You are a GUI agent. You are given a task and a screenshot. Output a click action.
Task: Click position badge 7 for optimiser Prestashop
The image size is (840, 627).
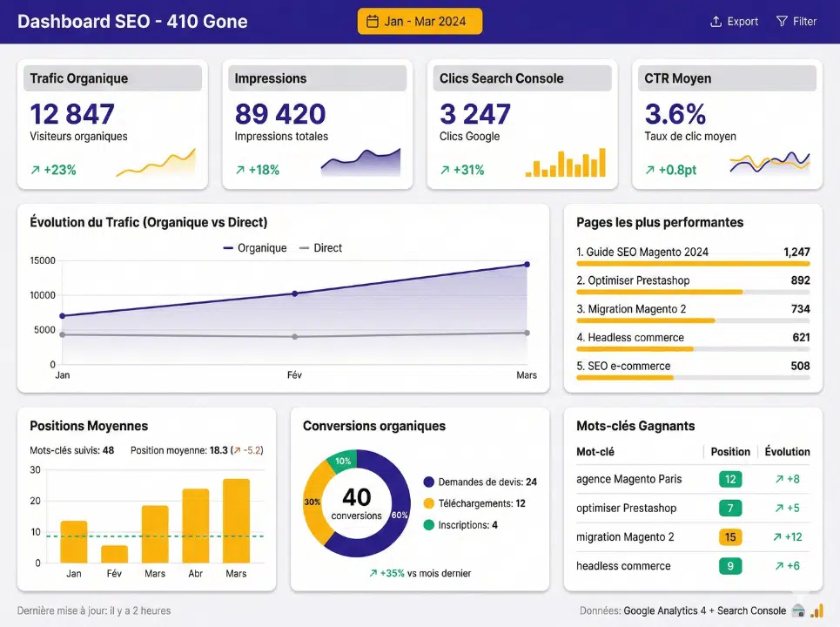pyautogui.click(x=729, y=508)
